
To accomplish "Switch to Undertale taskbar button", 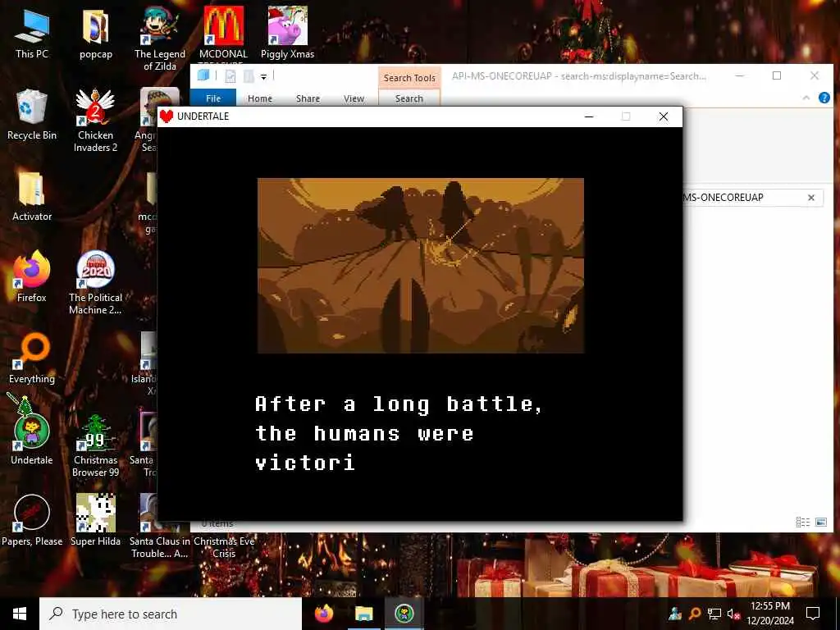I will [404, 614].
